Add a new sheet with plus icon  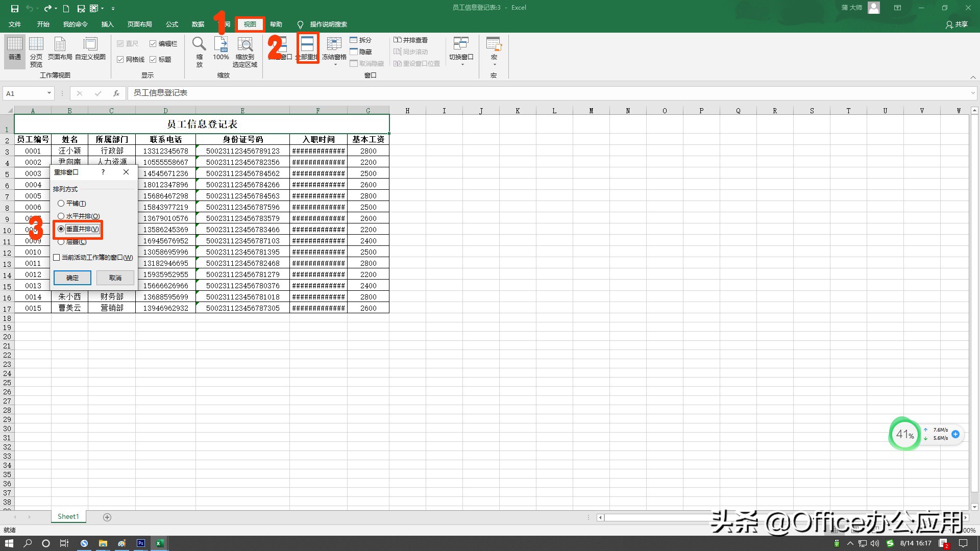107,517
